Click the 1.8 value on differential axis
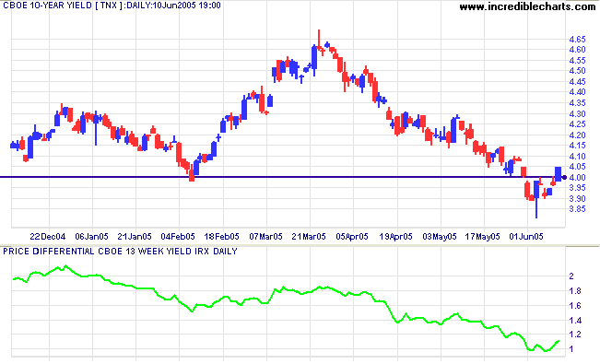Screen dimensions: 600x364 click(575, 291)
